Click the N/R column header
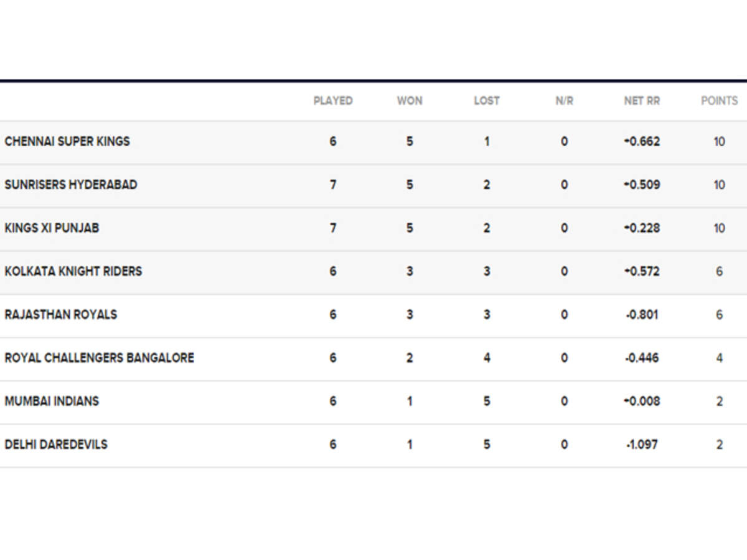This screenshot has height=560, width=747. 564,101
